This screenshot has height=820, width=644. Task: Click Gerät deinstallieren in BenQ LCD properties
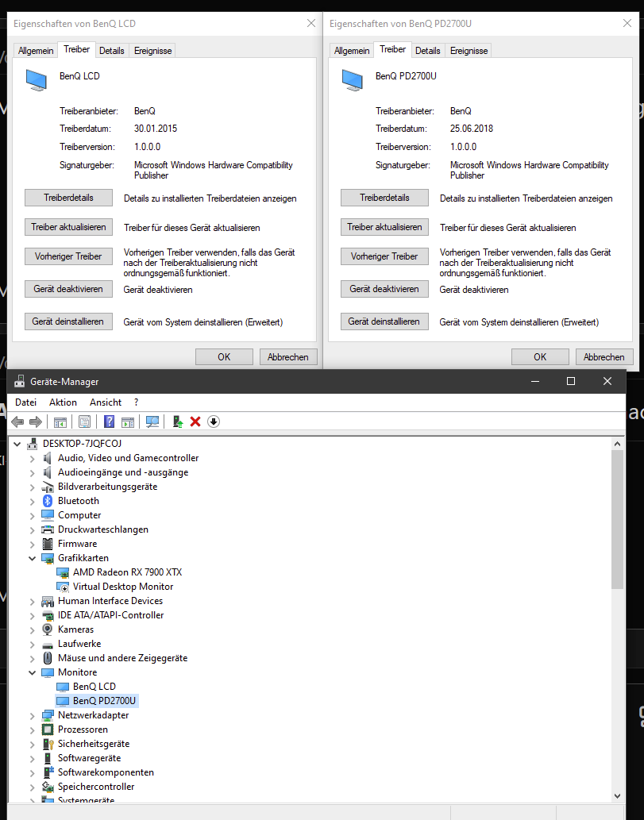68,321
